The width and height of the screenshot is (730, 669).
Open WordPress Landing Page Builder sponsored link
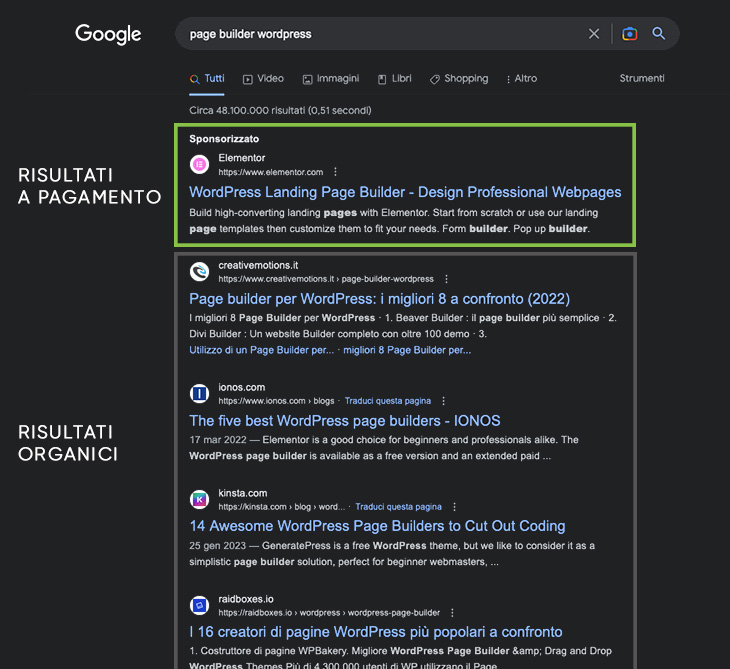click(x=405, y=192)
